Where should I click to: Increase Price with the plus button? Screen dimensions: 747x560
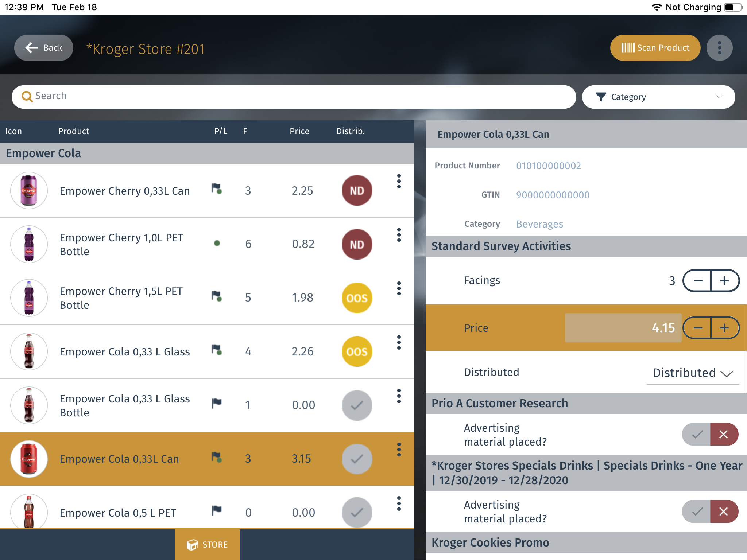pyautogui.click(x=725, y=328)
